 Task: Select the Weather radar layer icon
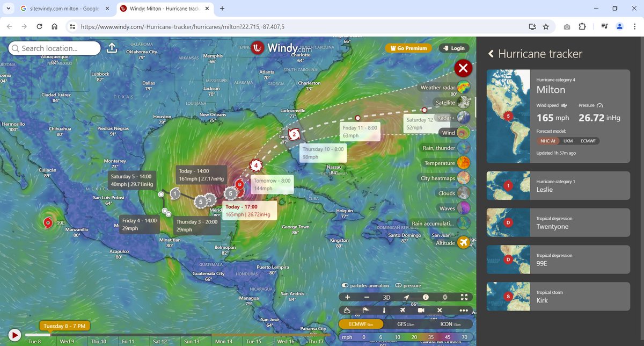tap(464, 87)
